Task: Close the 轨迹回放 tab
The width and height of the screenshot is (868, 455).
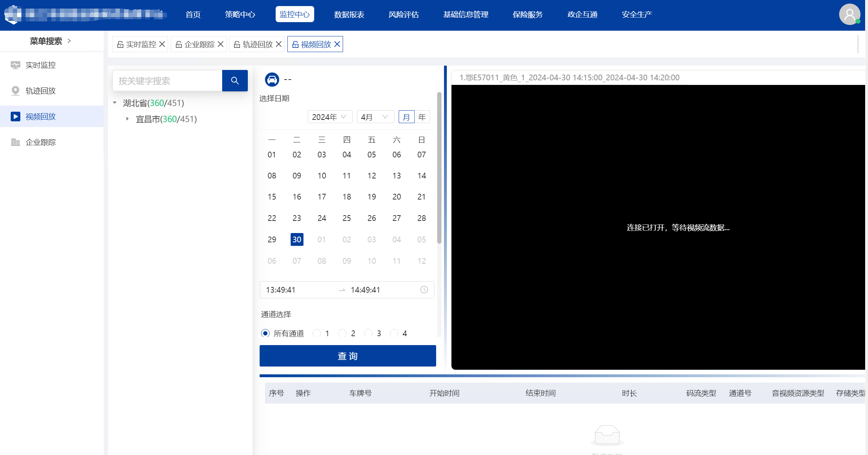Action: coord(279,44)
